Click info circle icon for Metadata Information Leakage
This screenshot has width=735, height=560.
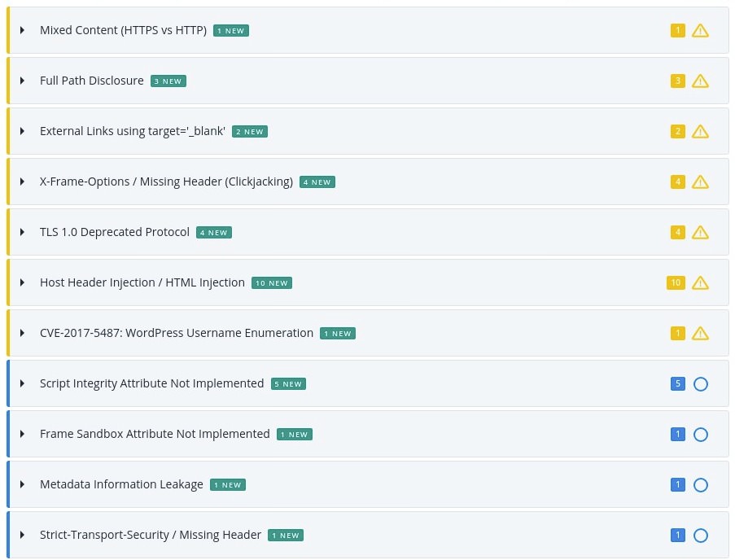700,484
